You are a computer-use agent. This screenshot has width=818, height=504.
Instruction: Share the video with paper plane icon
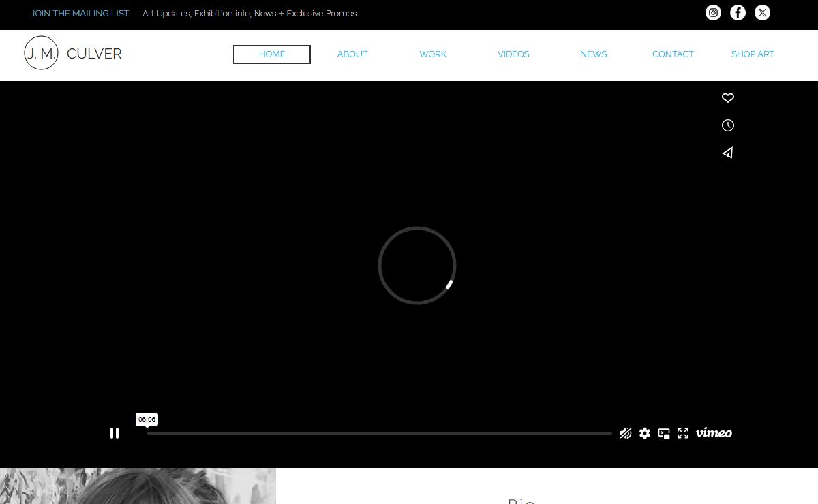(x=728, y=153)
